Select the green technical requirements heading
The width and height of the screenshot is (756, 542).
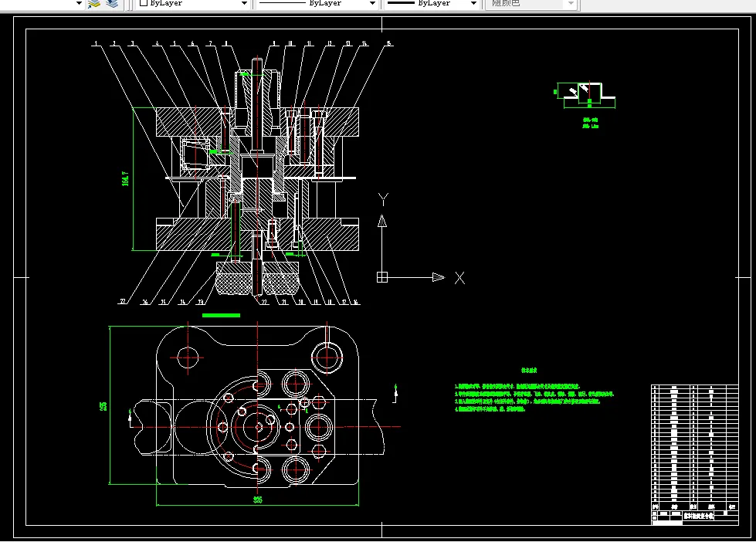click(529, 371)
